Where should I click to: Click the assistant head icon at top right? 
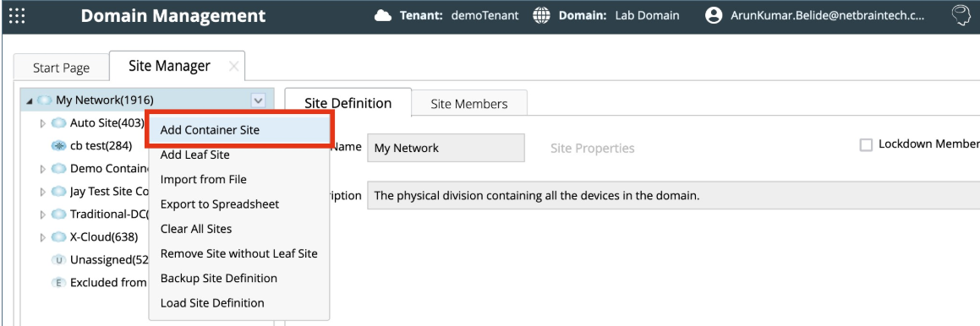click(x=961, y=15)
